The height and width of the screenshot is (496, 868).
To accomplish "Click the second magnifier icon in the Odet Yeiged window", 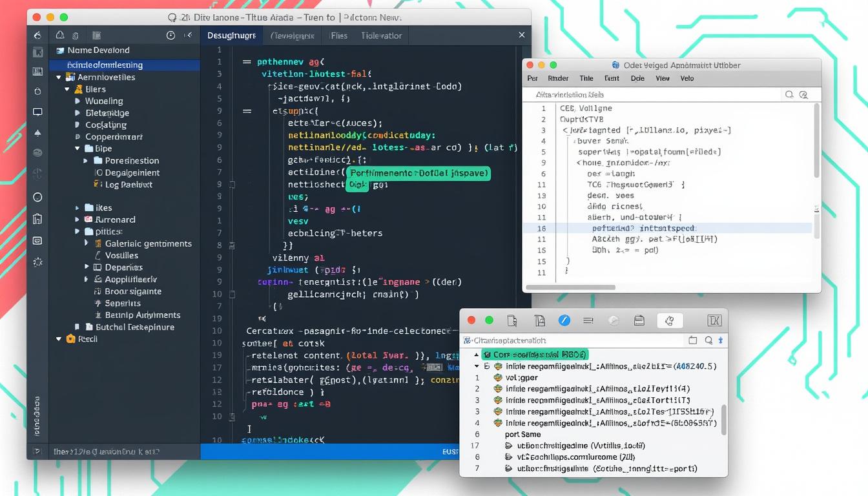I will (x=803, y=94).
